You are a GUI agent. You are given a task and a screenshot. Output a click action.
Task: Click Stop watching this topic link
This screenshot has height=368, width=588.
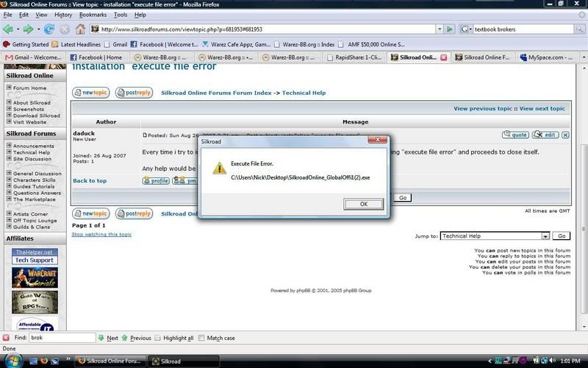coord(101,234)
